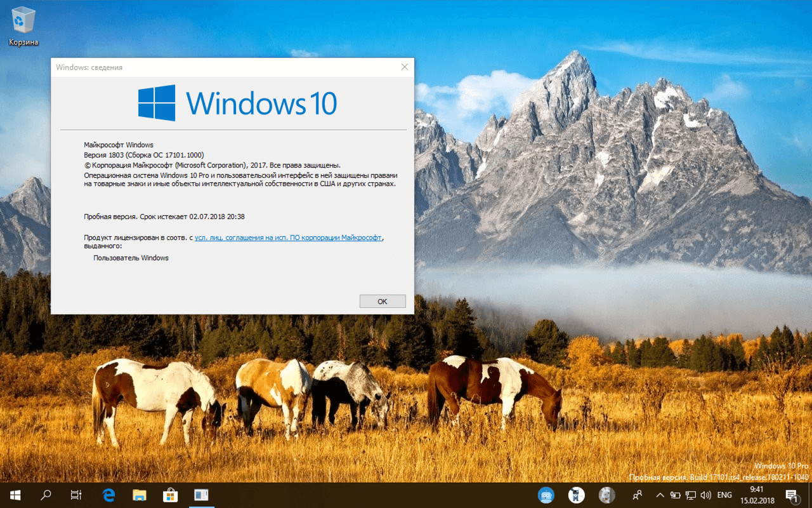Screen dimensions: 812x508
Task: Open Cortana's circular blue icon in the taskbar
Action: pyautogui.click(x=546, y=495)
